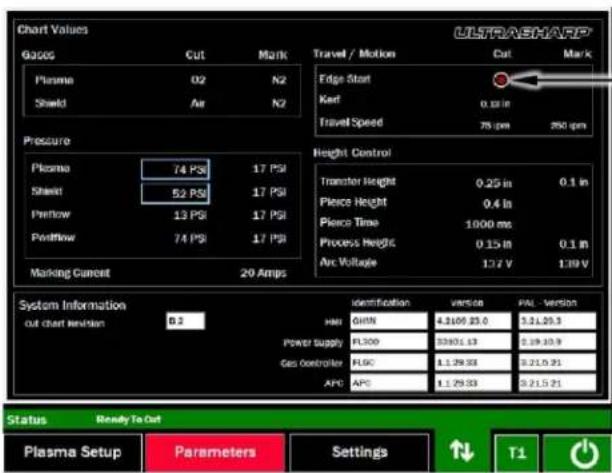
Task: Select the Arc Voltage mark value
Action: click(x=573, y=264)
